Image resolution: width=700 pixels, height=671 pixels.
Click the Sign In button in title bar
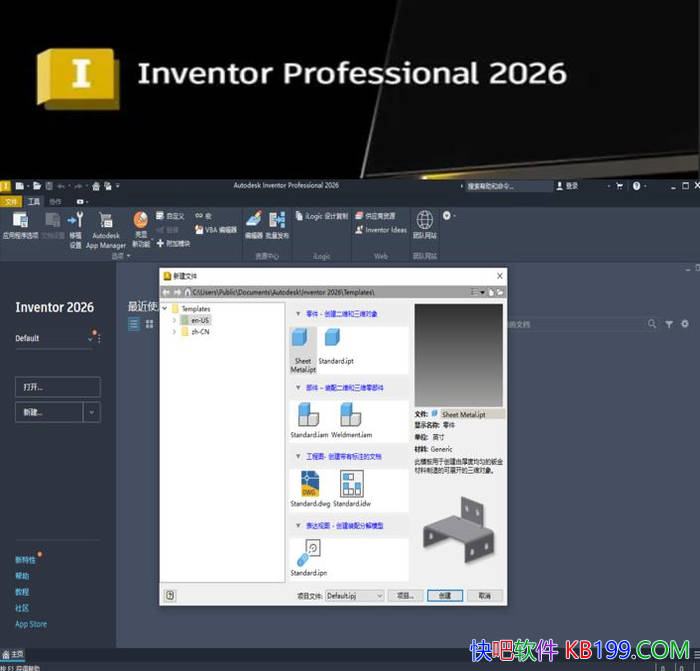(567, 186)
